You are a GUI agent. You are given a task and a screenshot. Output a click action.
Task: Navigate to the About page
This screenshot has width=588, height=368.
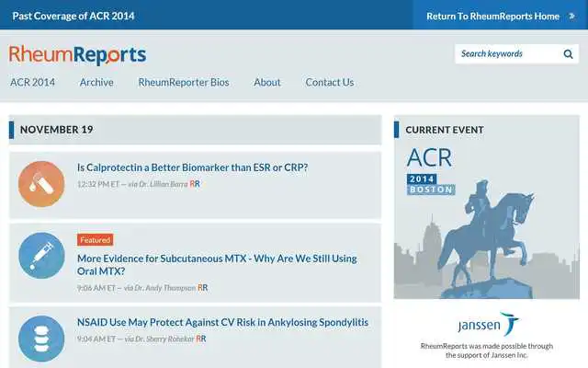coord(267,82)
